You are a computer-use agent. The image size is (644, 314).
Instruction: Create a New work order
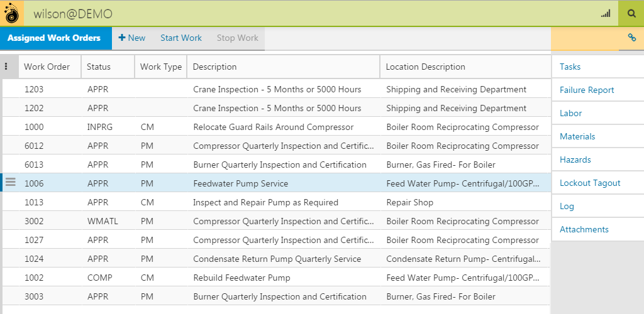pos(132,38)
